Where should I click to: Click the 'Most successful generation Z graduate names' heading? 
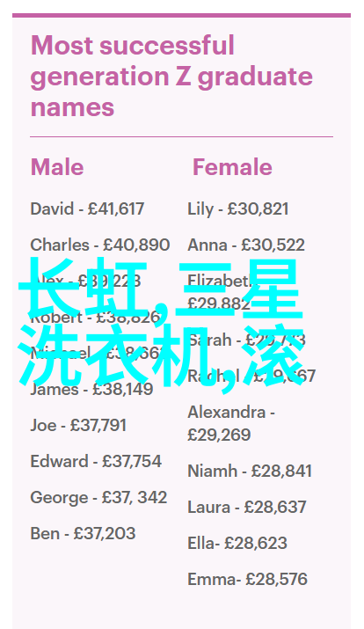click(171, 77)
